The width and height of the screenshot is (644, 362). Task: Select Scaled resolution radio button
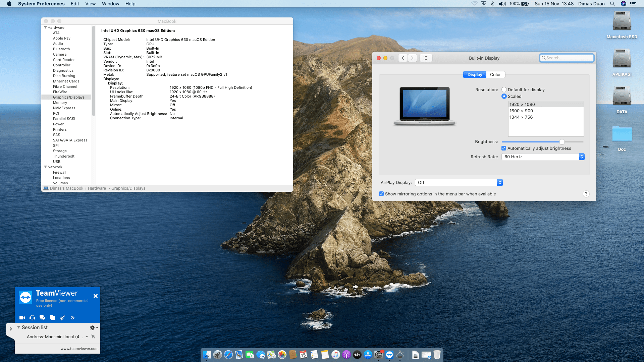pyautogui.click(x=504, y=97)
